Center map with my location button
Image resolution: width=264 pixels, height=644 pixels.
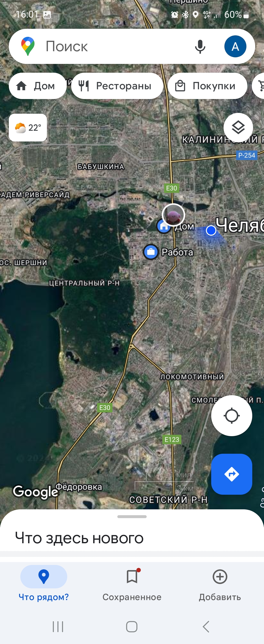231,415
